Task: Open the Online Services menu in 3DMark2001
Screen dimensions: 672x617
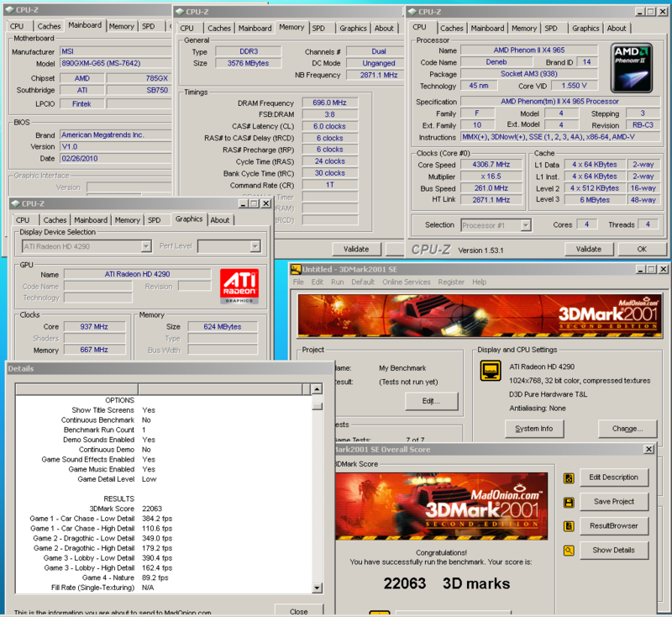Action: click(x=407, y=282)
